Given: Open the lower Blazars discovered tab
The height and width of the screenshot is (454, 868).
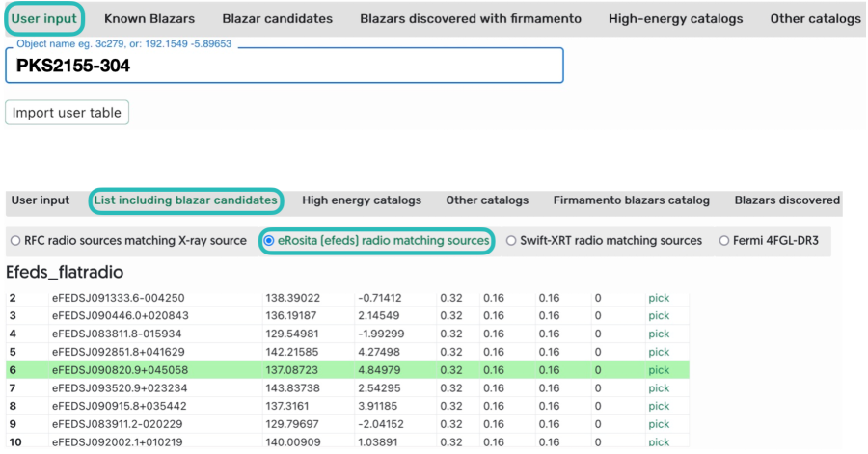Looking at the screenshot, I should click(787, 200).
